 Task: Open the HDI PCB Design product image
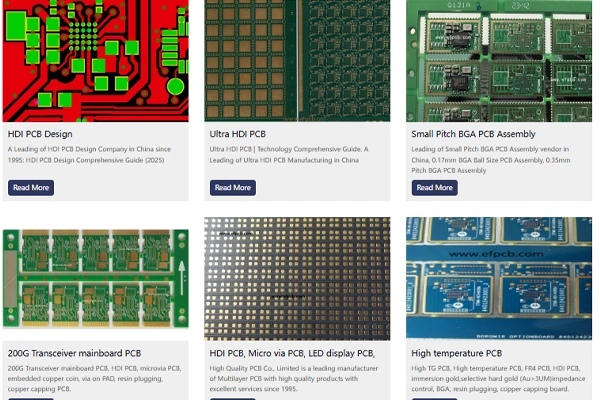pos(96,61)
